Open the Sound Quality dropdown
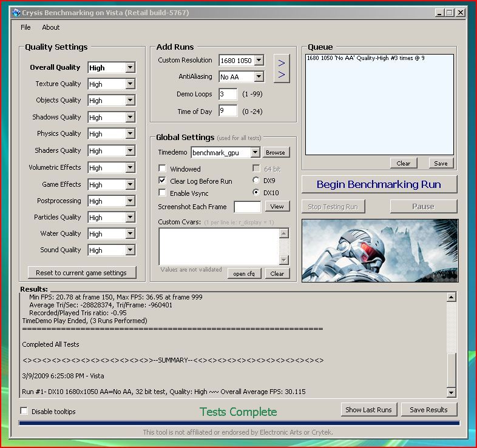The image size is (477, 448). (130, 250)
